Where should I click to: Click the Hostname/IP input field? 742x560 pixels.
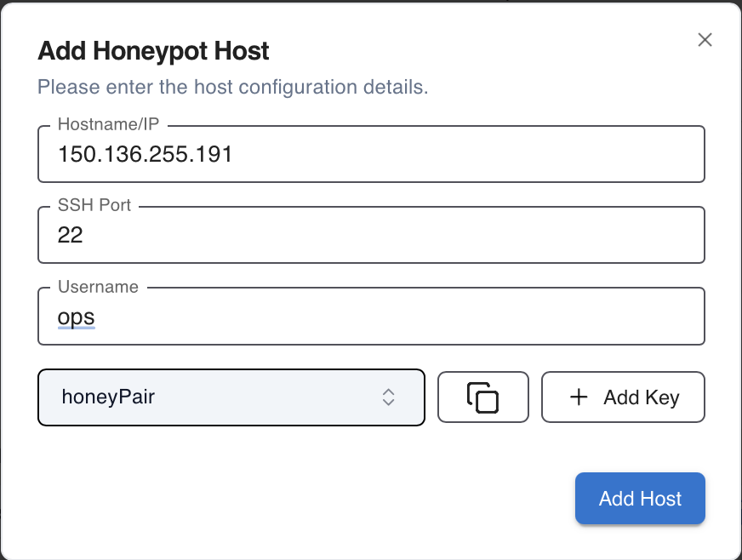coord(371,154)
